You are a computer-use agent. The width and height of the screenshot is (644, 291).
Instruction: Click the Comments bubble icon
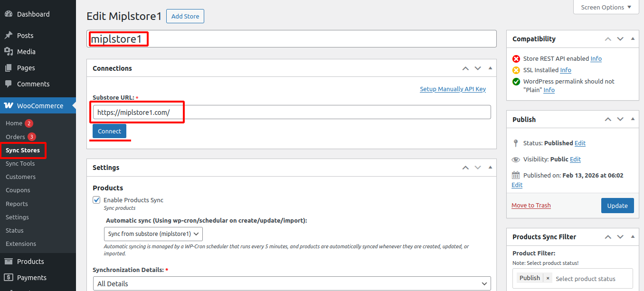[x=9, y=84]
